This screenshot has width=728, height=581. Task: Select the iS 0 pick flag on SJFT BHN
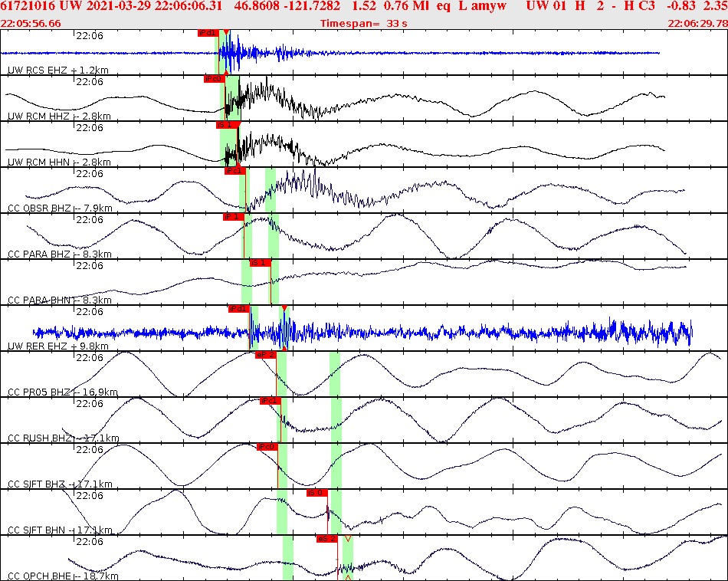pyautogui.click(x=316, y=494)
